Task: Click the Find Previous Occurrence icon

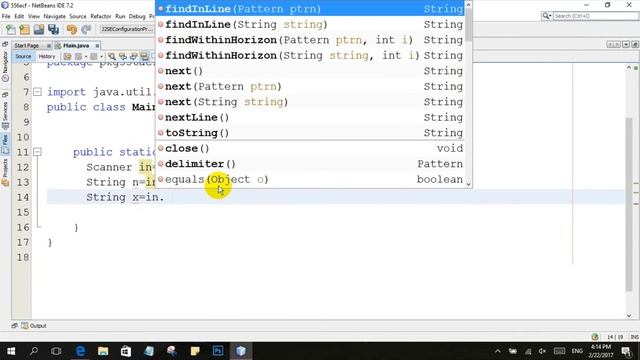Action: [122, 56]
